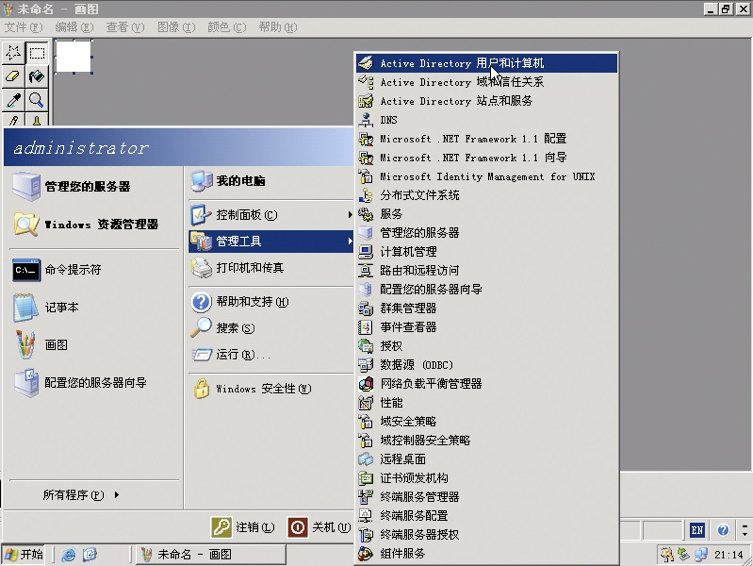Viewport: 753px width, 566px height.
Task: Expand the 控制面板 submenu arrow
Action: pyautogui.click(x=350, y=215)
